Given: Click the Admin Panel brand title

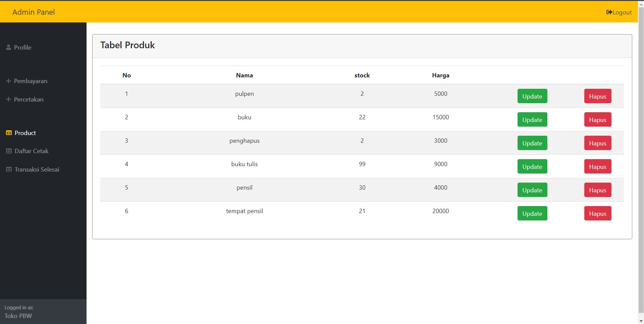Looking at the screenshot, I should coord(34,12).
